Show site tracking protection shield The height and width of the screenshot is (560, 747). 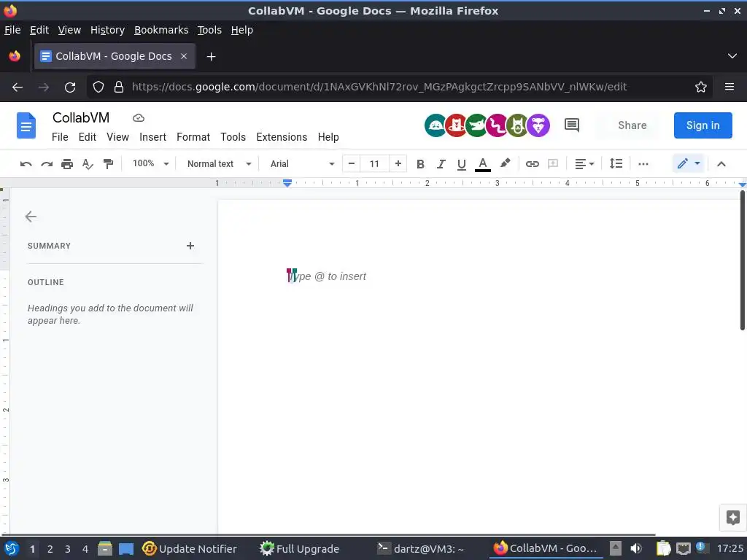pos(98,87)
